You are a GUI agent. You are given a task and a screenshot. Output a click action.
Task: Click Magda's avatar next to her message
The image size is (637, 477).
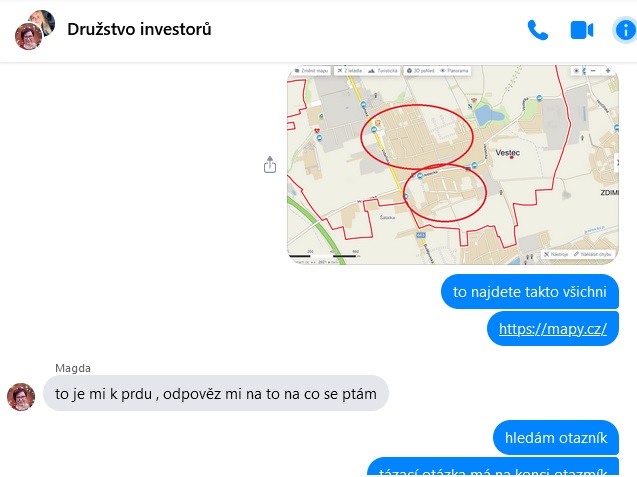tap(21, 397)
